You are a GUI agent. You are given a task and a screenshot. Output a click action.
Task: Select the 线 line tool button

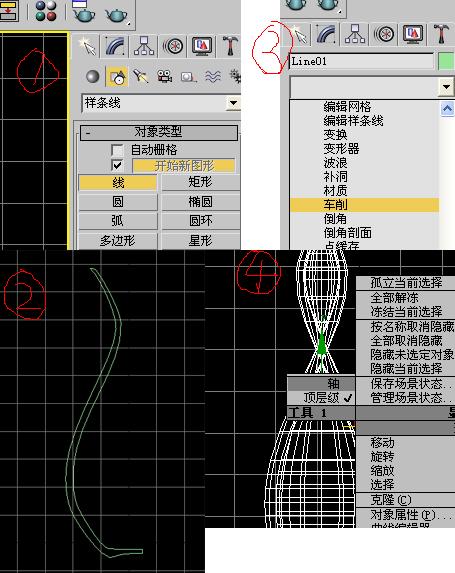(x=118, y=183)
